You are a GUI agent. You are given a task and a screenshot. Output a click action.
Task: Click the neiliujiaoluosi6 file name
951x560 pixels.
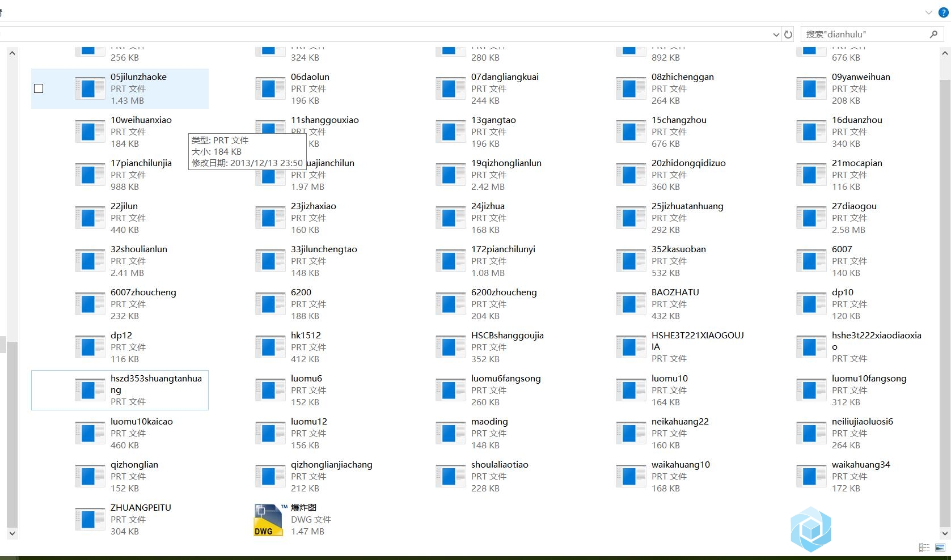tap(863, 422)
